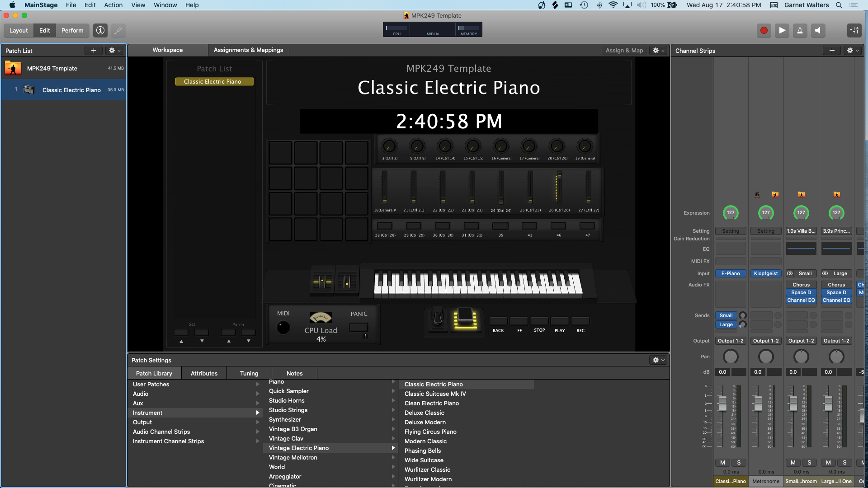Switch to Assignments & Mappings tab
Screen dimensions: 868x488
pyautogui.click(x=248, y=50)
